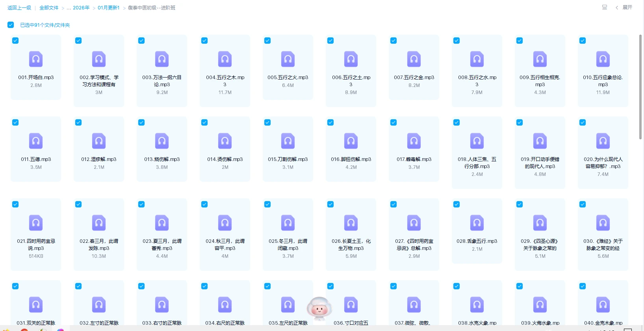
Task: Click the list view switch icon
Action: pos(605,7)
